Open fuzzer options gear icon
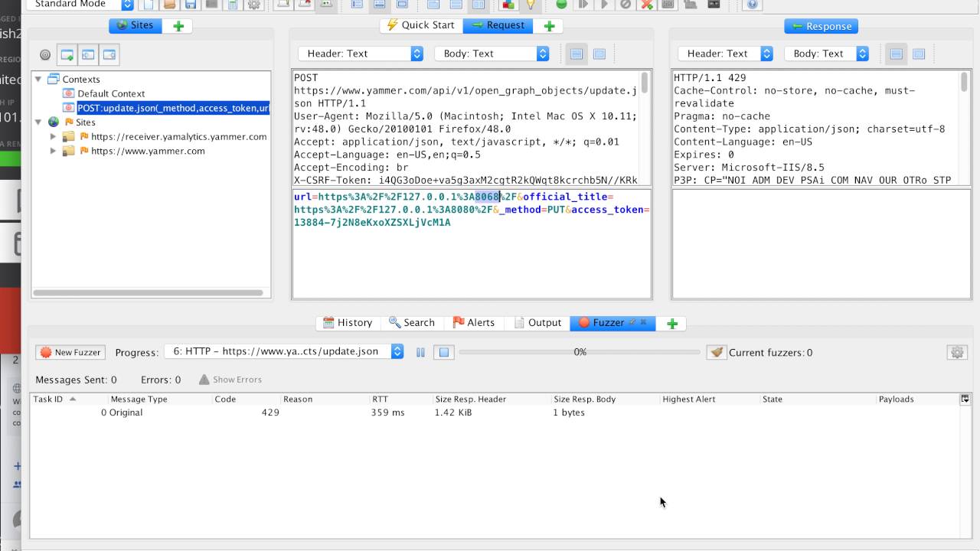 click(956, 352)
